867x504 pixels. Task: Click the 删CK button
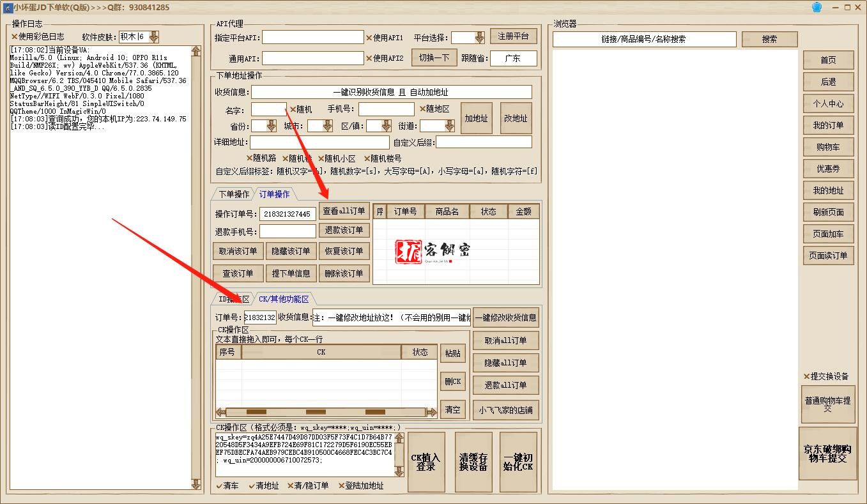tap(453, 381)
